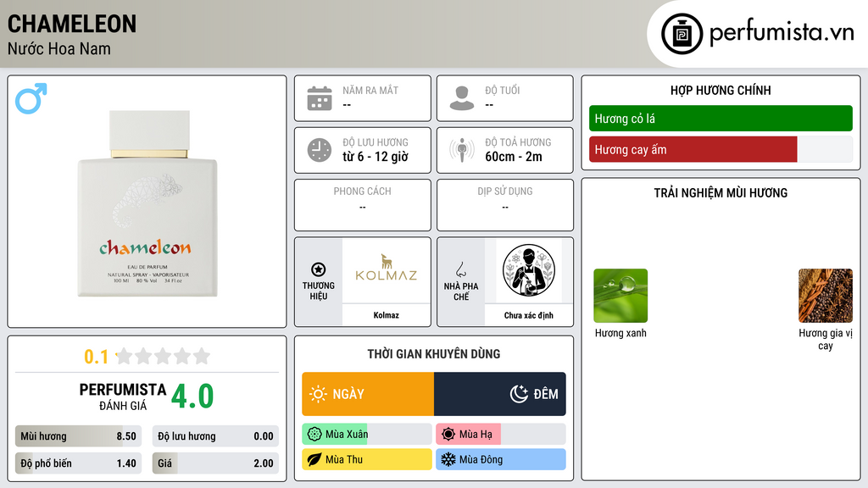
Task: Click the Mùa Thu season bar
Action: click(366, 459)
